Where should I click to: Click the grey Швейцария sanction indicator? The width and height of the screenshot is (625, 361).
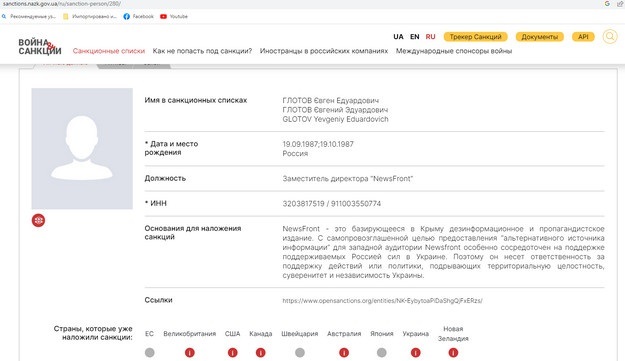tap(300, 353)
